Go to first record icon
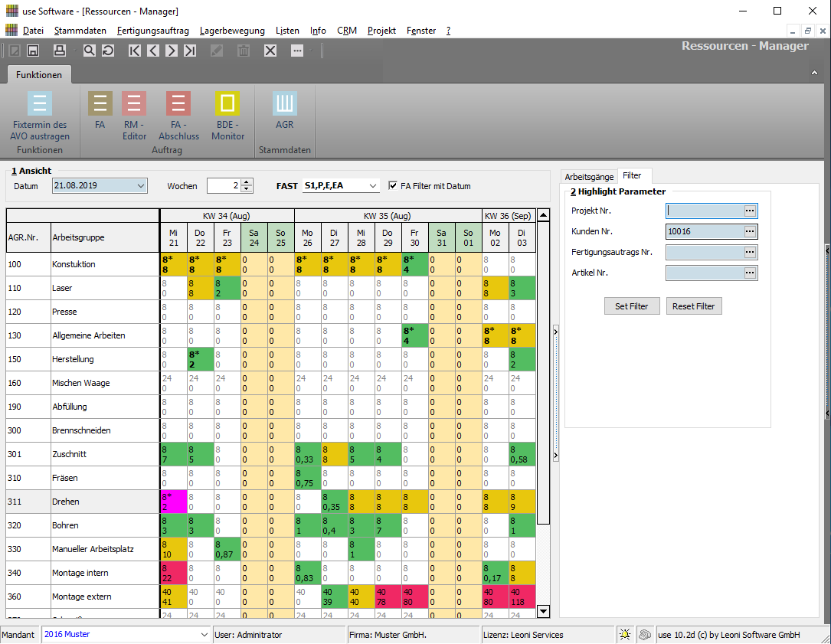Viewport: 831px width, 644px height. click(x=135, y=51)
